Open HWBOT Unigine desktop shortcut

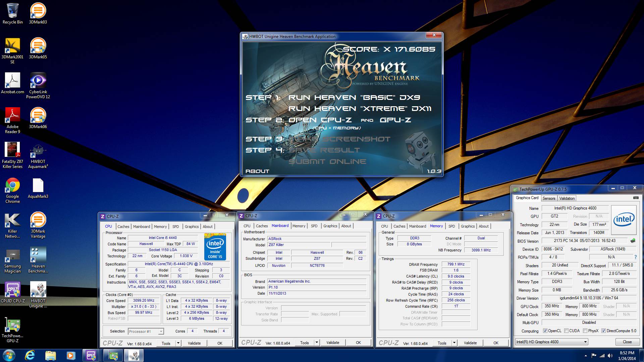coord(38,295)
